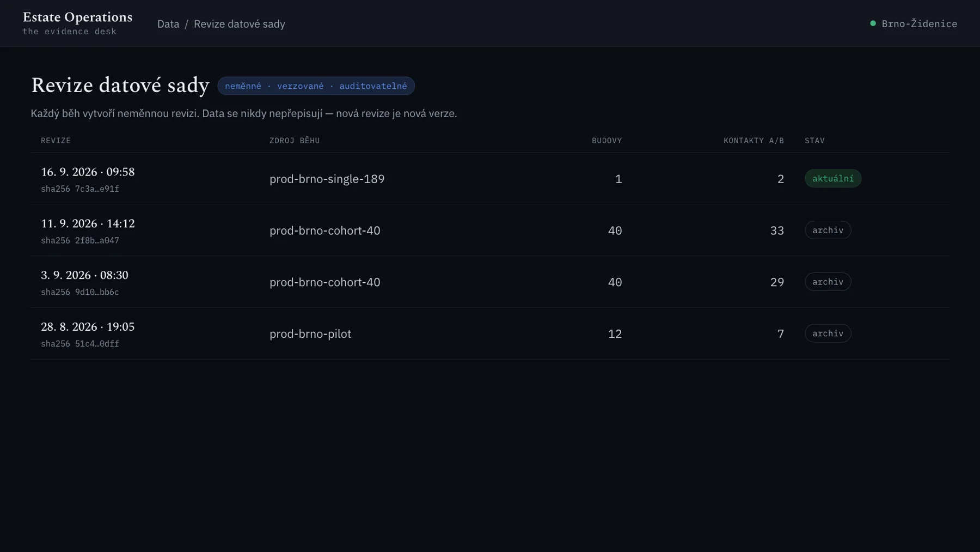Open revision dated 11. 9. 2026 · 14:12
980x552 pixels.
(x=88, y=224)
